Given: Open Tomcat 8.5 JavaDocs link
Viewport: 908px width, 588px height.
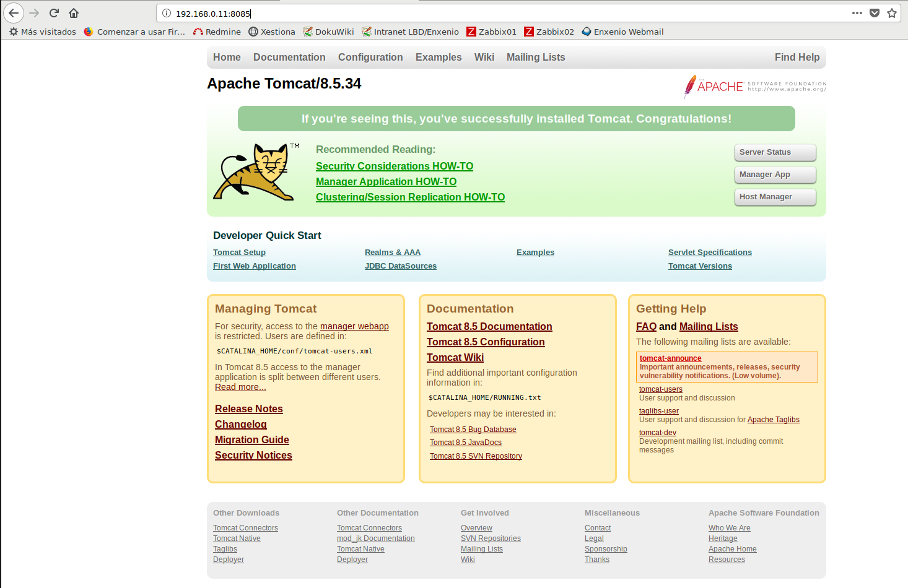Looking at the screenshot, I should tap(466, 443).
